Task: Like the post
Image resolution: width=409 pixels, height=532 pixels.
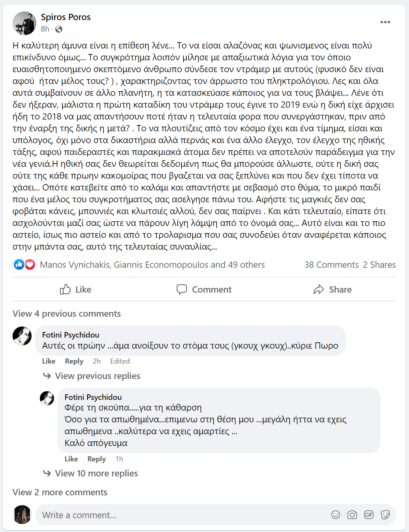Action: (76, 289)
